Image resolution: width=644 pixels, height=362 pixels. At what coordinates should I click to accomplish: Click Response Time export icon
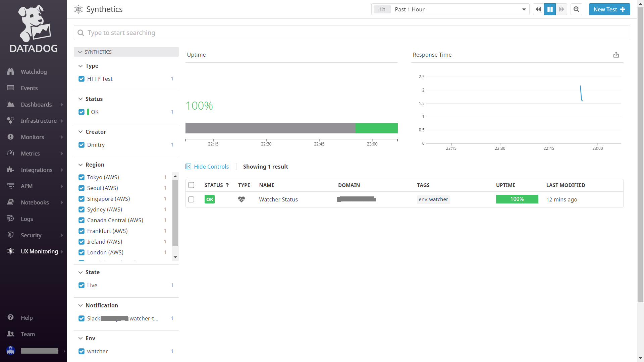pyautogui.click(x=616, y=55)
